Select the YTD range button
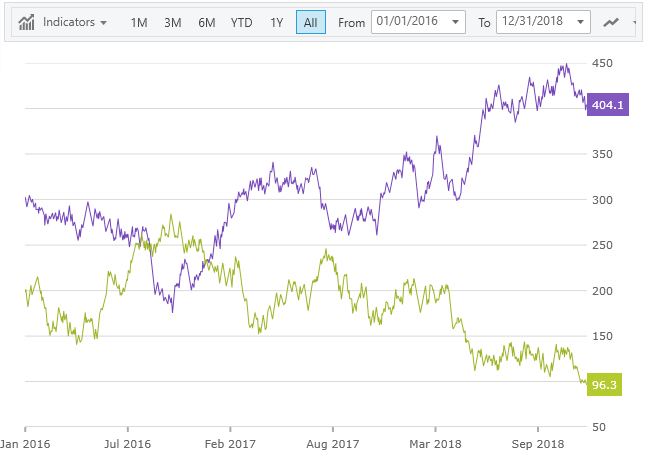Image resolution: width=649 pixels, height=468 pixels. point(241,22)
